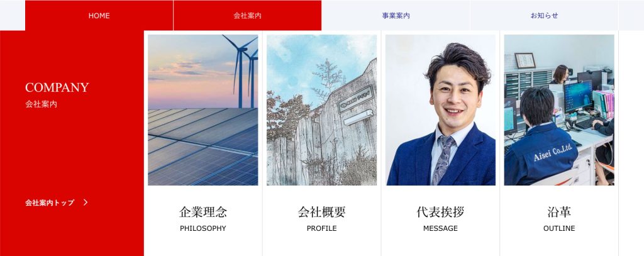Open the office workers photo thumbnail
644x256 pixels.
click(x=559, y=109)
